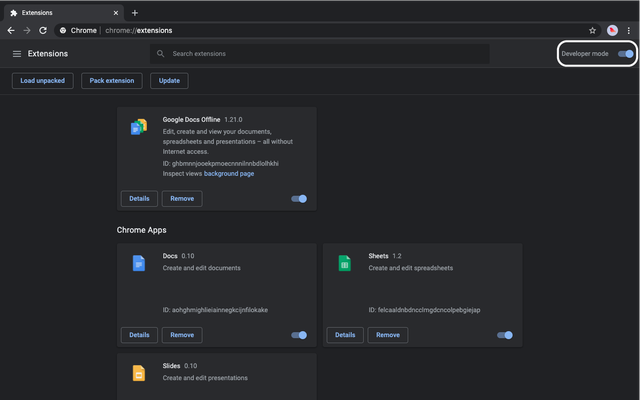Reload the page with the refresh icon

(43, 31)
